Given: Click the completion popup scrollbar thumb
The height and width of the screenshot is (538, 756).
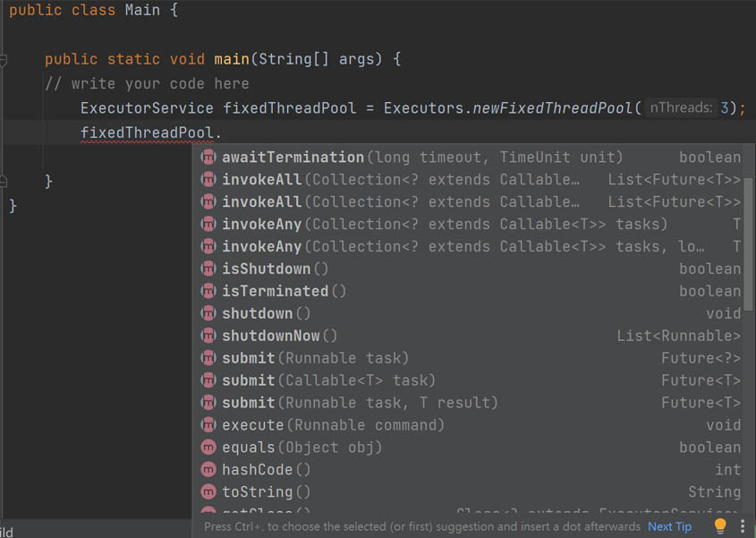Looking at the screenshot, I should [748, 244].
